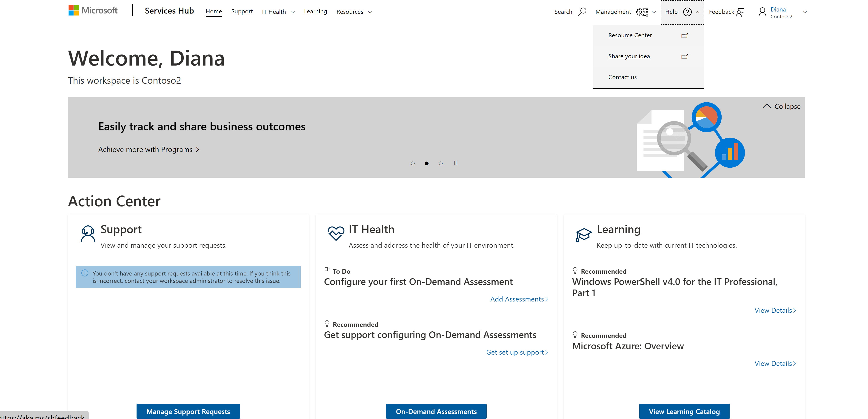Click lightbulb icon above Microsoft Azure: Overview

[575, 334]
